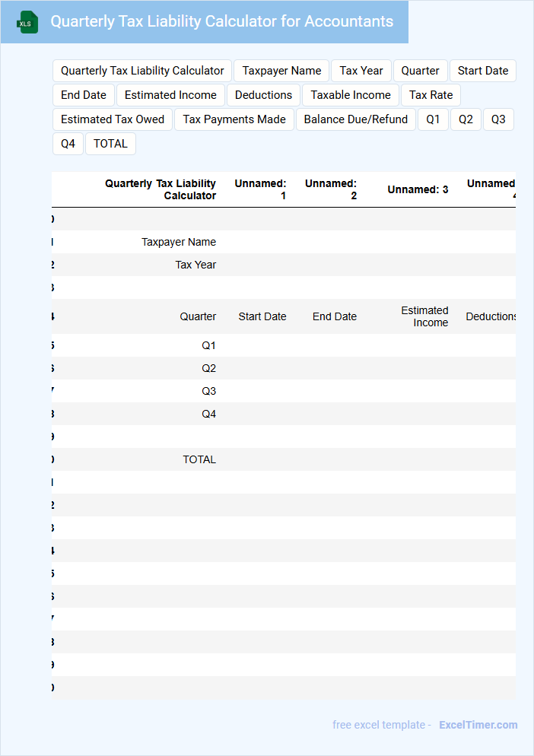This screenshot has height=756, width=534.
Task: Select the 'End Date' tag
Action: pos(84,95)
